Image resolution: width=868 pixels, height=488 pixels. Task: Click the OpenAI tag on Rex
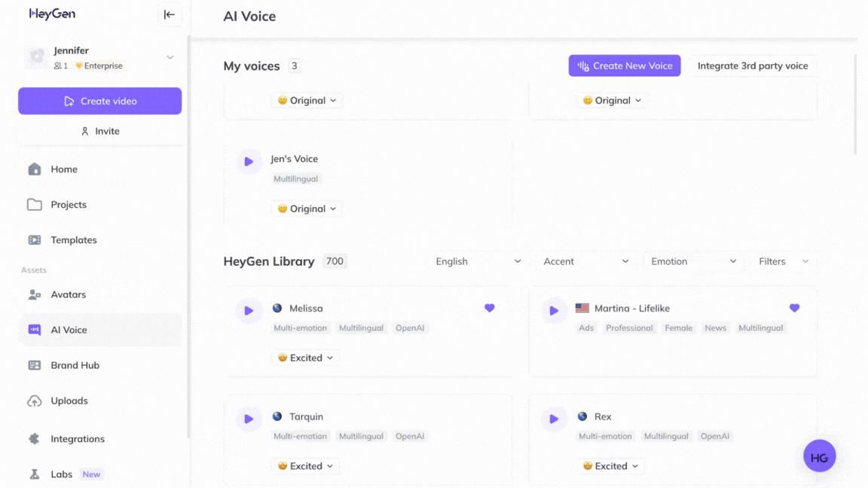714,437
